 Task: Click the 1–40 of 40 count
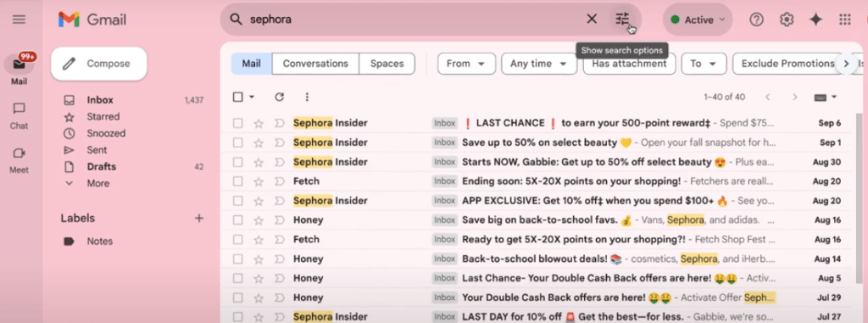pyautogui.click(x=724, y=97)
